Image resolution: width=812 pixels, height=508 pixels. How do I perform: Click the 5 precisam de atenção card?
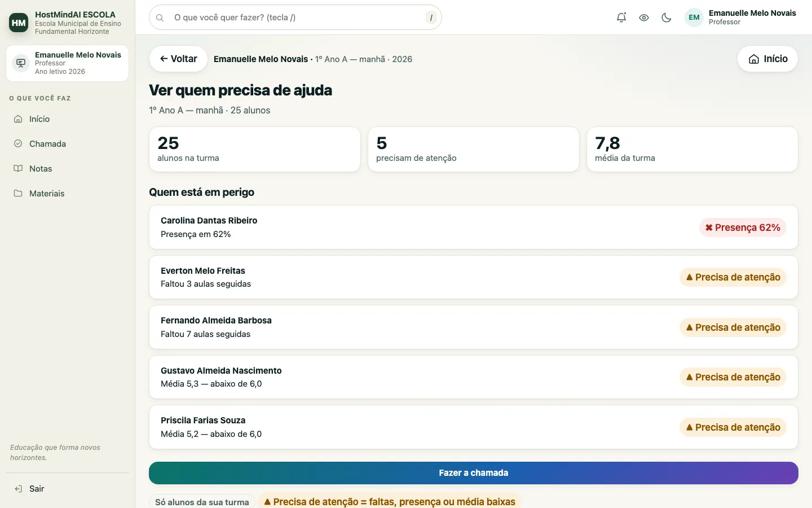coord(474,149)
